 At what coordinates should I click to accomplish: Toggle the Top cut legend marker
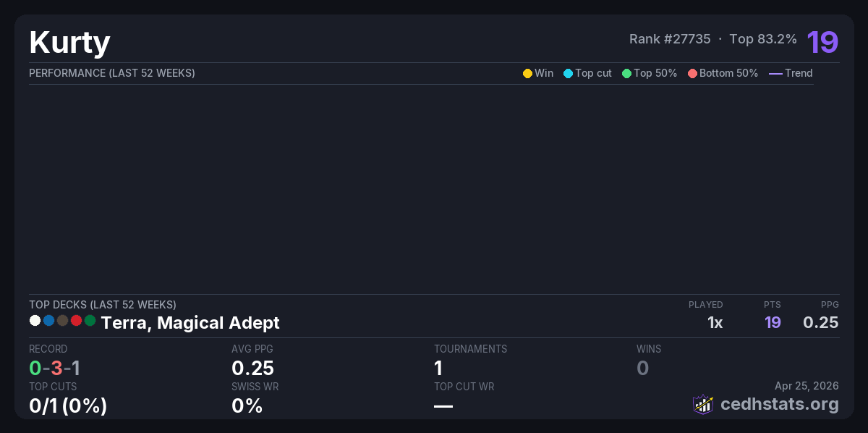click(568, 73)
